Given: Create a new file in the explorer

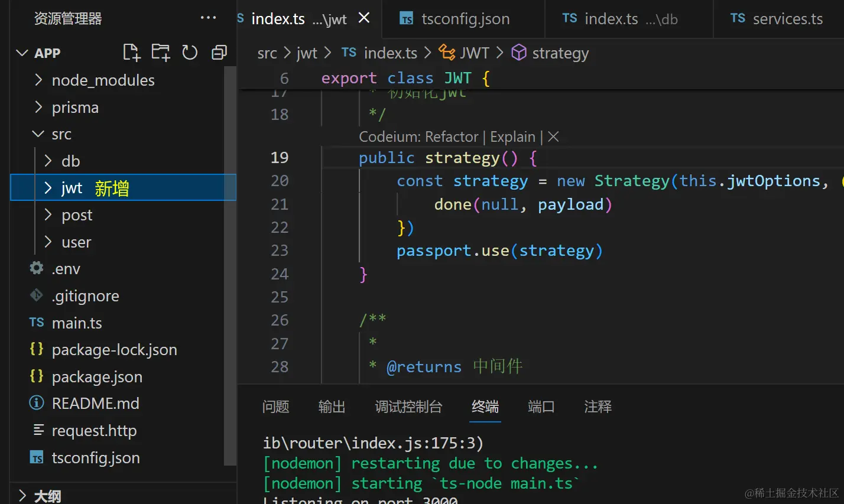Looking at the screenshot, I should pos(131,52).
